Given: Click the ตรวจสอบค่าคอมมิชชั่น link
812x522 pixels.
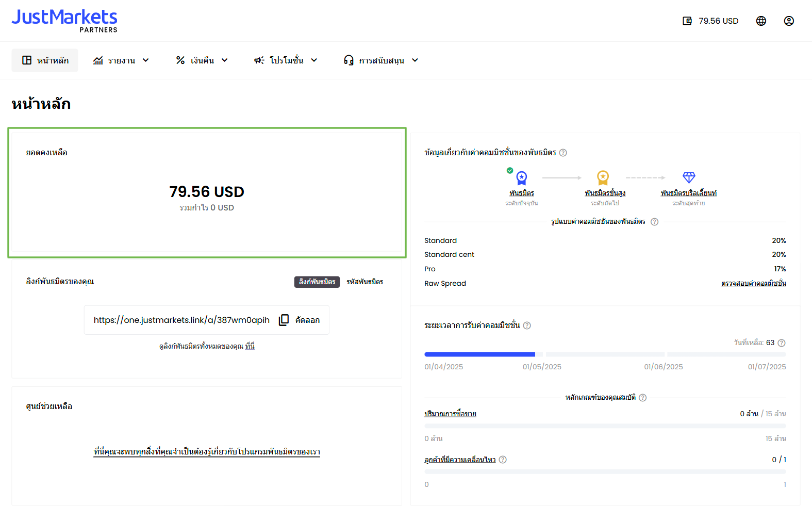Looking at the screenshot, I should (x=754, y=283).
